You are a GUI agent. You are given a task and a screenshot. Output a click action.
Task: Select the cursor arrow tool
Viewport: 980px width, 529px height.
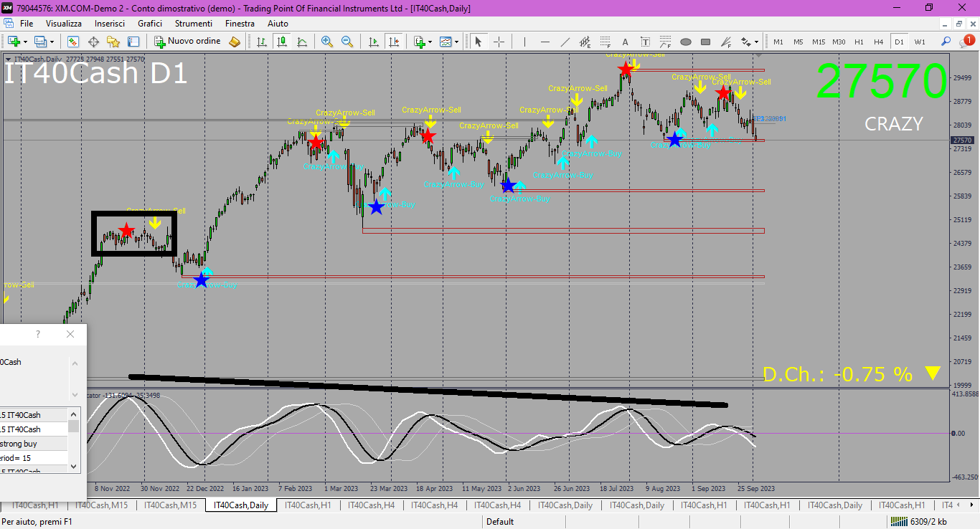coord(479,42)
